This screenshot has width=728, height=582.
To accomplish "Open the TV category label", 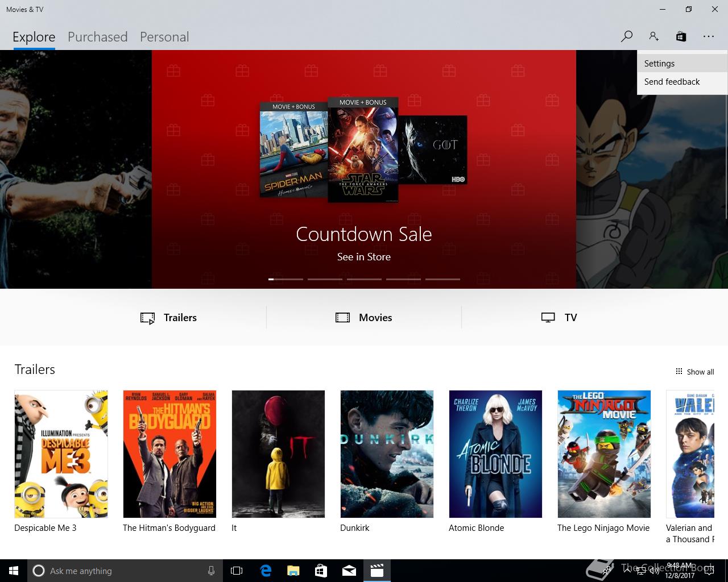I will pyautogui.click(x=571, y=318).
